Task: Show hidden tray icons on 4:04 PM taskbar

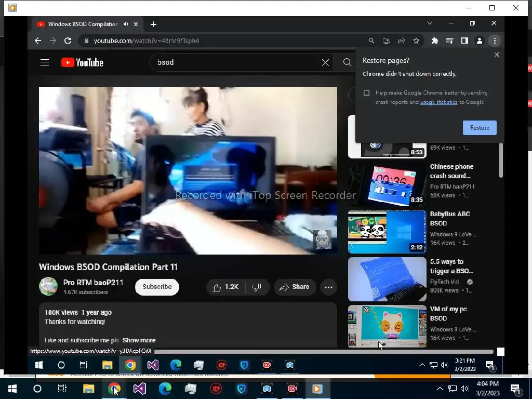Action: pyautogui.click(x=440, y=389)
